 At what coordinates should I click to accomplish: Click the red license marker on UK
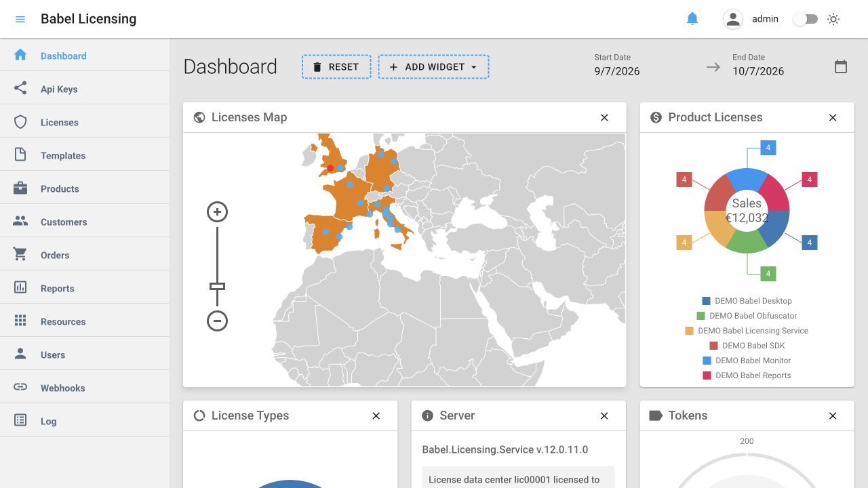[x=330, y=168]
